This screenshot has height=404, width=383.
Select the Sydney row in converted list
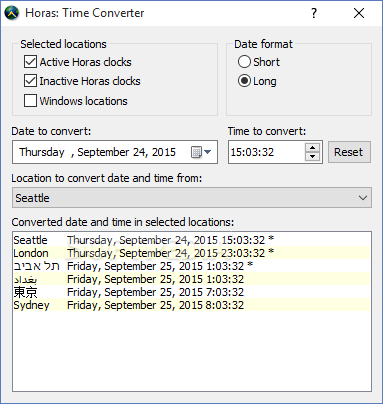(192, 305)
